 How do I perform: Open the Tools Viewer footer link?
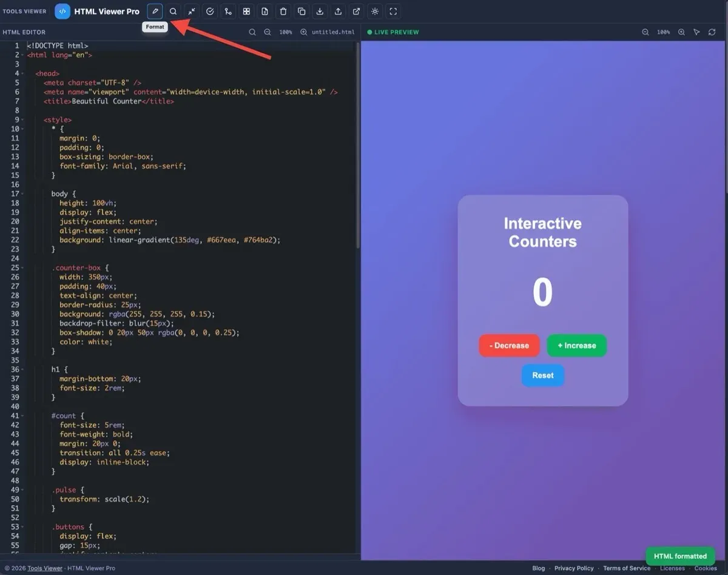(45, 568)
